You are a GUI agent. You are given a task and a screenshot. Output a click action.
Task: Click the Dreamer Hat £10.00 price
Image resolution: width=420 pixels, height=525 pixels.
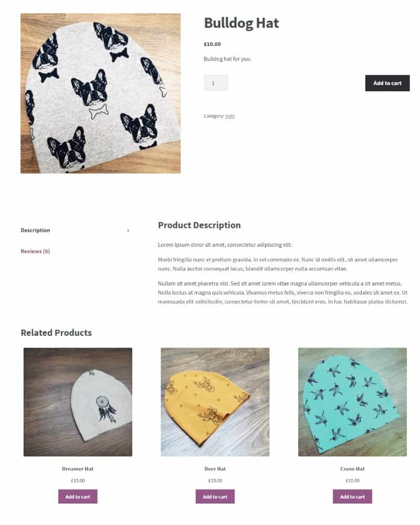[x=78, y=480]
